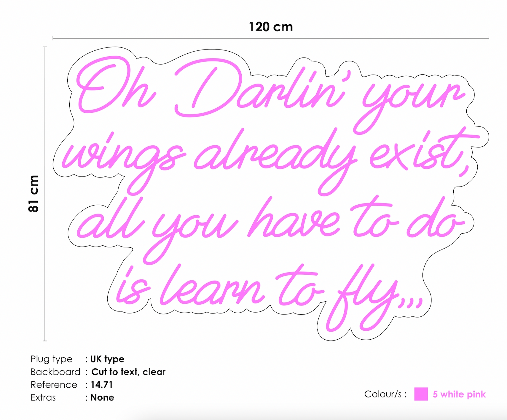Click the 81 cm height label
The height and width of the screenshot is (420, 507).
tap(34, 194)
